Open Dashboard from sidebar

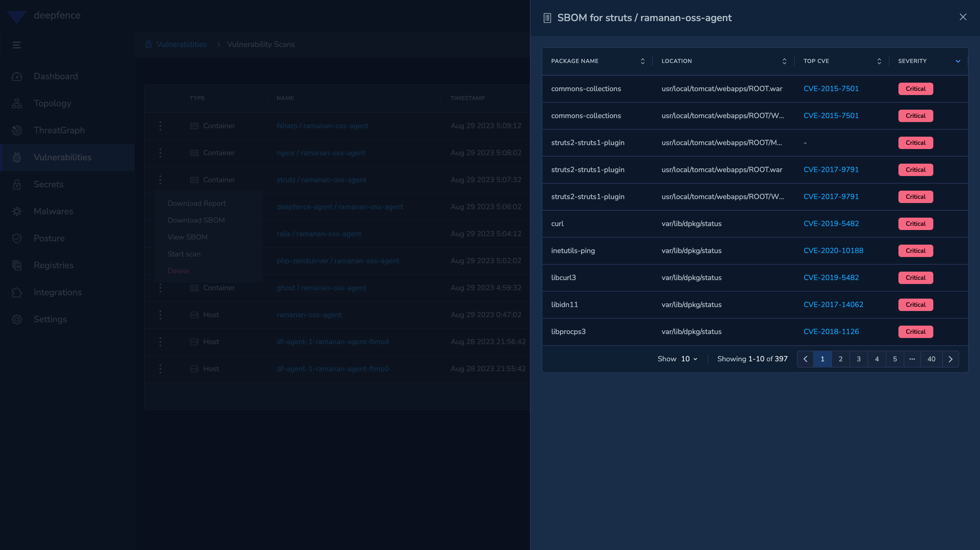55,76
